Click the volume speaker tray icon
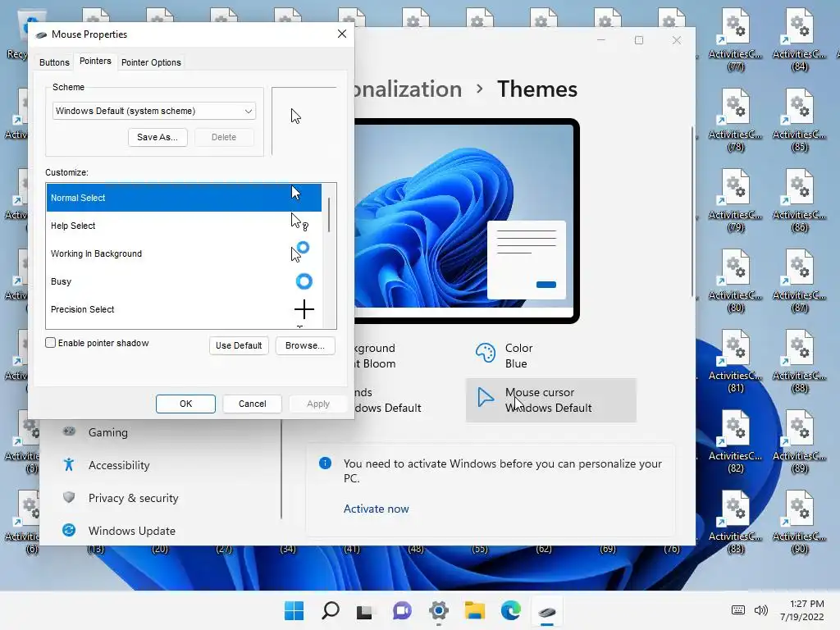Screen dimensions: 840x630 (760, 610)
